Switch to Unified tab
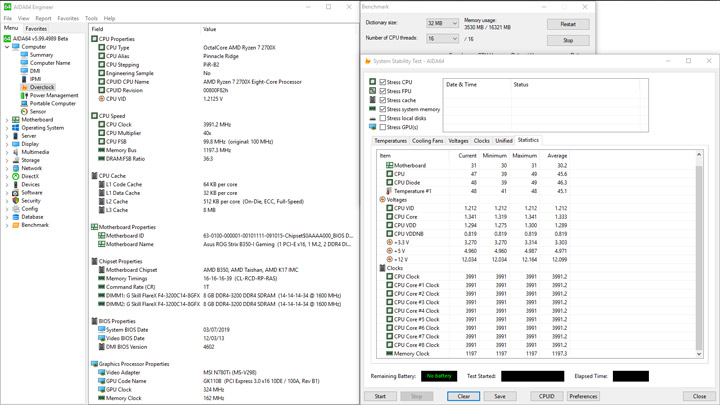720x405 pixels. (504, 141)
